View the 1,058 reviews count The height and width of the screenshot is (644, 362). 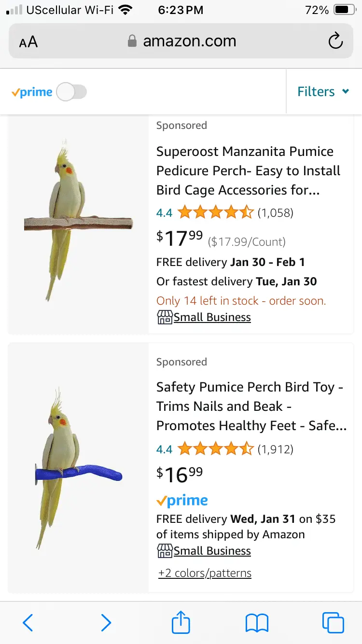click(275, 212)
